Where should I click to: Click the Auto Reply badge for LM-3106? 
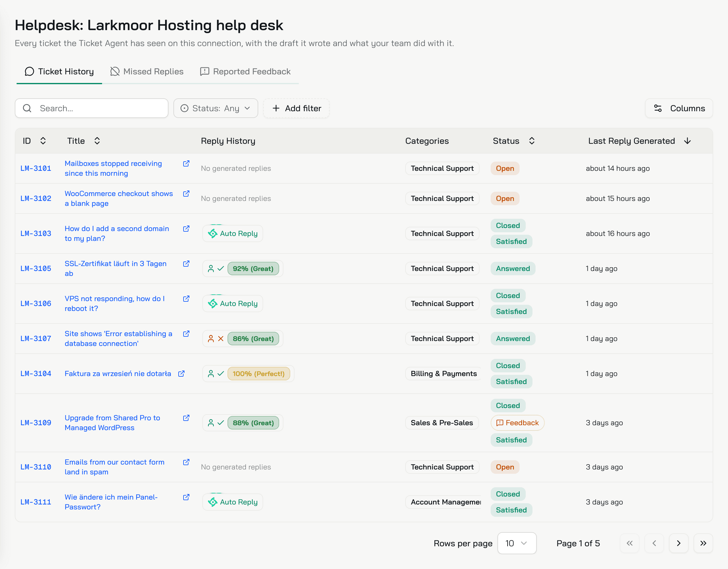(x=233, y=304)
